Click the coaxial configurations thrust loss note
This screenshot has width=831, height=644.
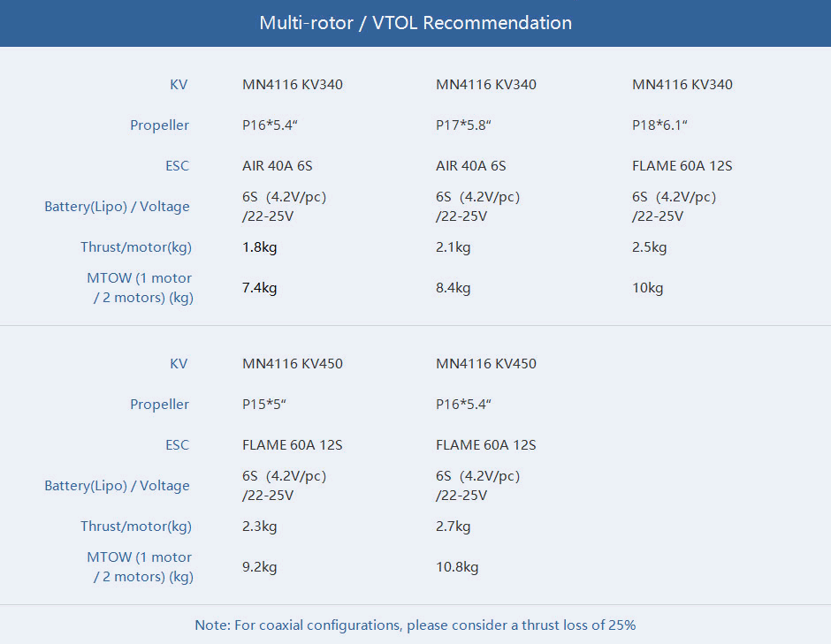[x=415, y=625]
